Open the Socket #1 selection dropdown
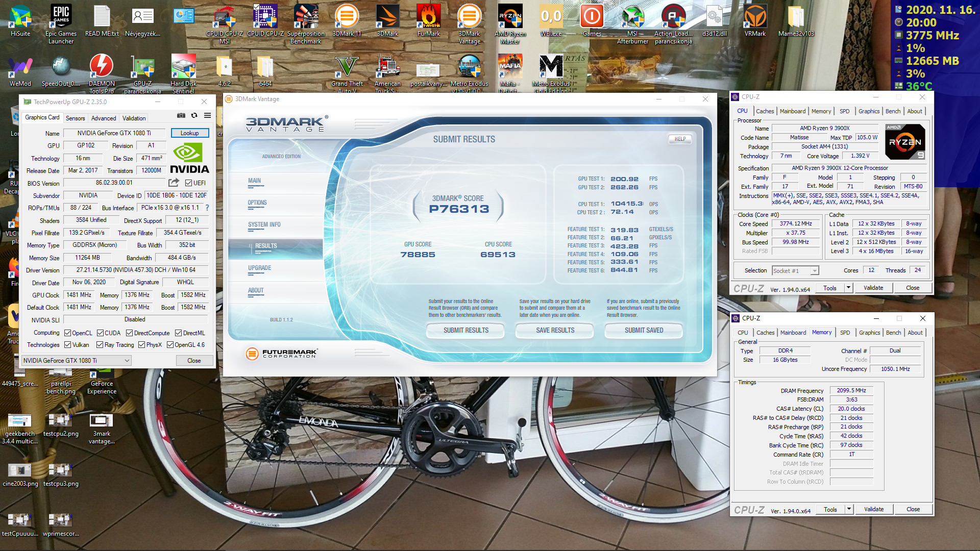The image size is (980, 551). coord(795,270)
